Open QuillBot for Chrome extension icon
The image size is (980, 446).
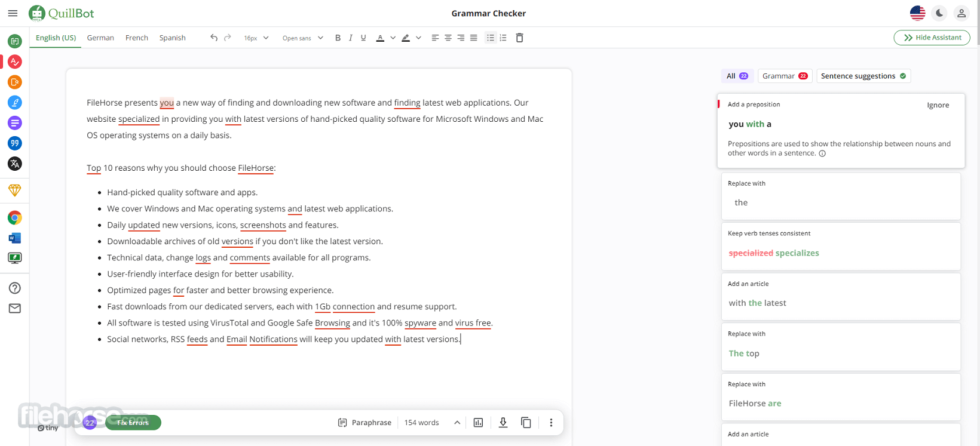pos(15,218)
